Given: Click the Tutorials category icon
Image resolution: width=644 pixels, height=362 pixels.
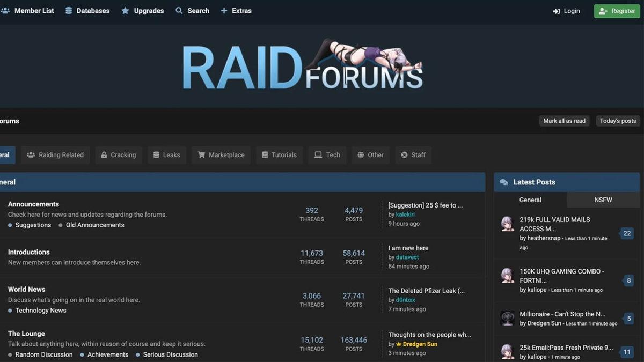Looking at the screenshot, I should coord(264,154).
